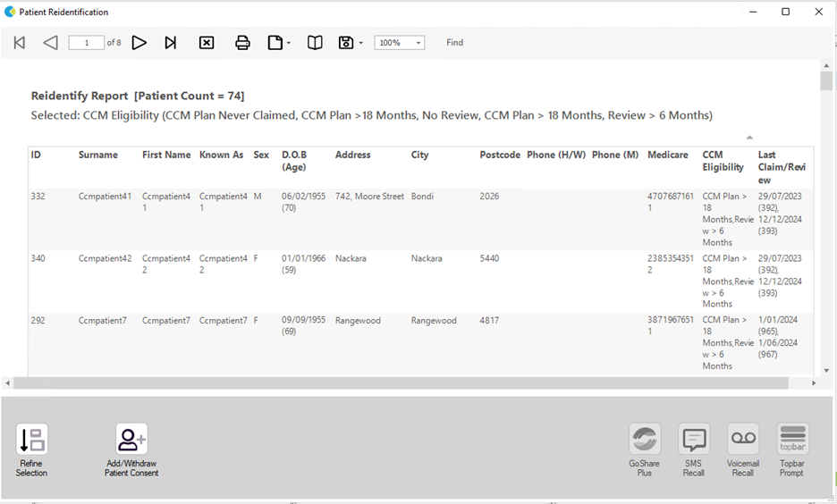Open Refine Selection
The width and height of the screenshot is (837, 504).
(31, 450)
